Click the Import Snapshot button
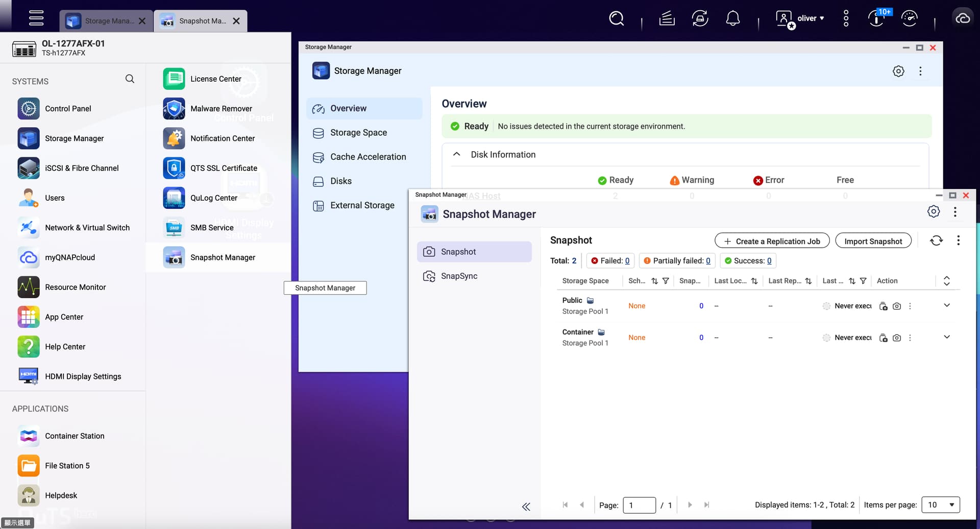 873,241
